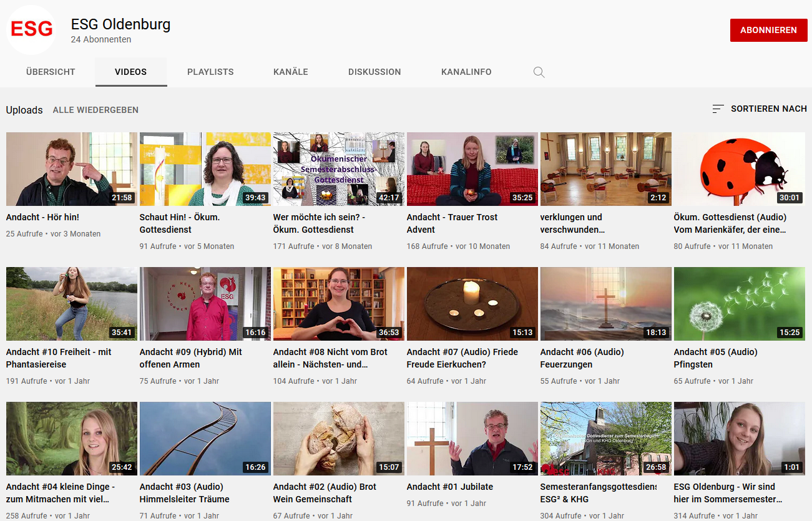The height and width of the screenshot is (521, 812).
Task: Play the church building thumbnail lasting 26:58
Action: (606, 439)
